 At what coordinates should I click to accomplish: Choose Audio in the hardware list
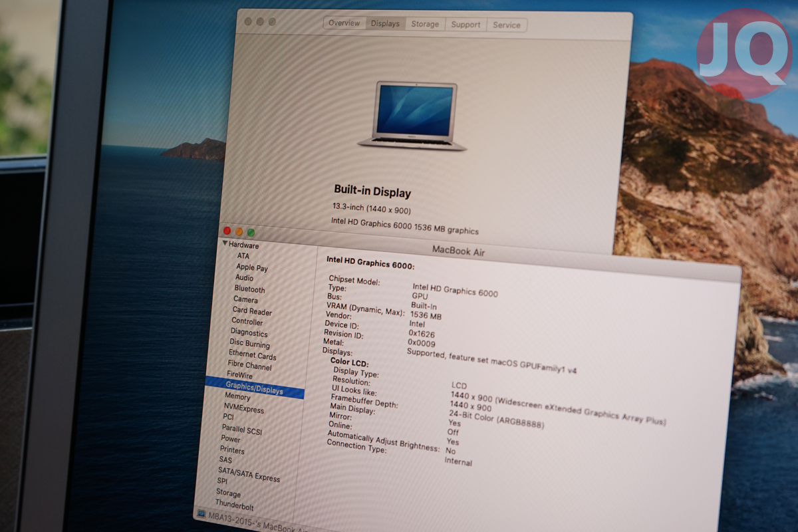[x=244, y=277]
